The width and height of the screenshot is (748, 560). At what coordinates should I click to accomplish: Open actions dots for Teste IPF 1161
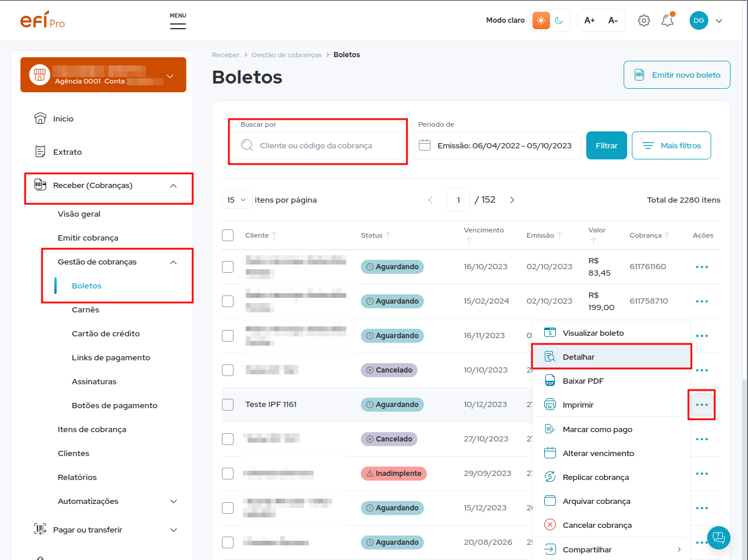click(702, 405)
